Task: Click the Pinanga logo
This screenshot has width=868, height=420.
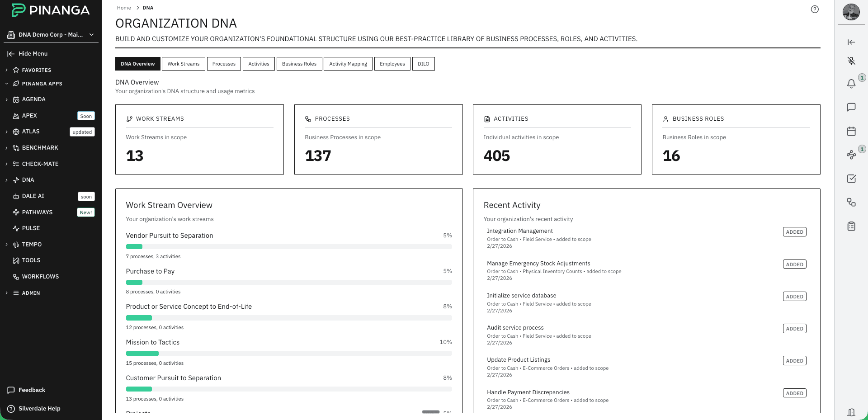Action: pos(51,9)
